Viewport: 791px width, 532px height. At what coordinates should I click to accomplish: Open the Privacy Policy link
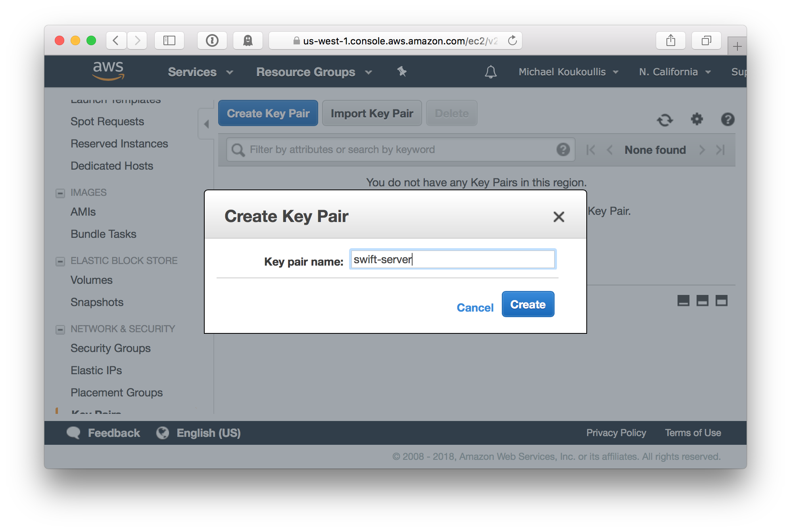[x=616, y=433]
